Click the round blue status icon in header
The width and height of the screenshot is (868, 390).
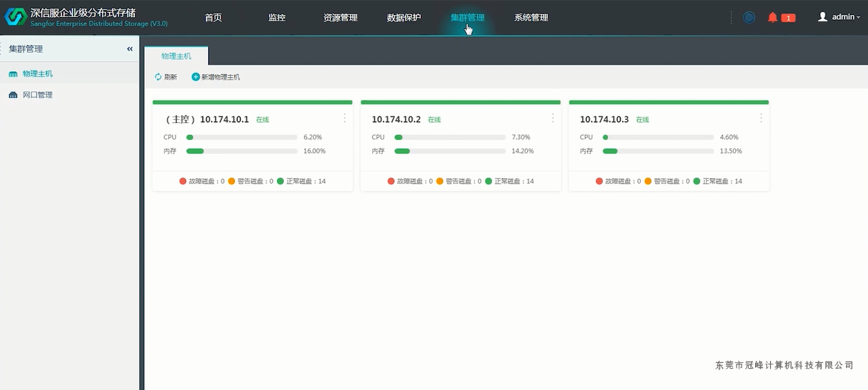tap(749, 18)
